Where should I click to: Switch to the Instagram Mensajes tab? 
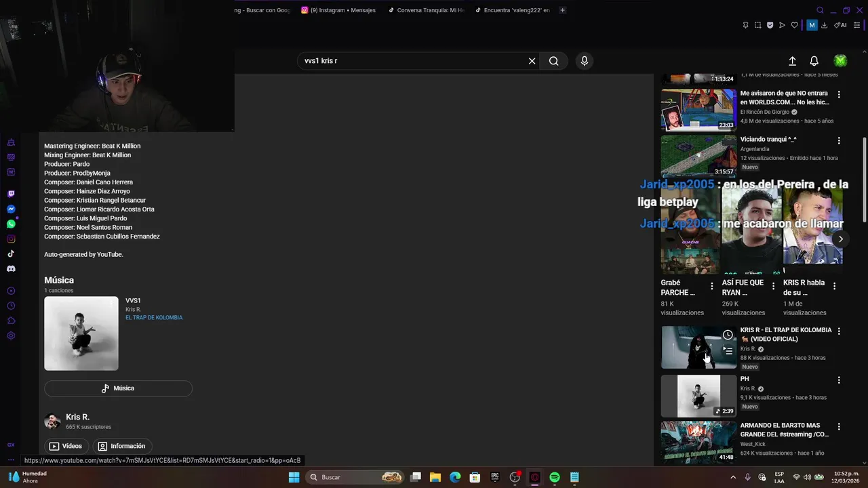[x=338, y=10]
